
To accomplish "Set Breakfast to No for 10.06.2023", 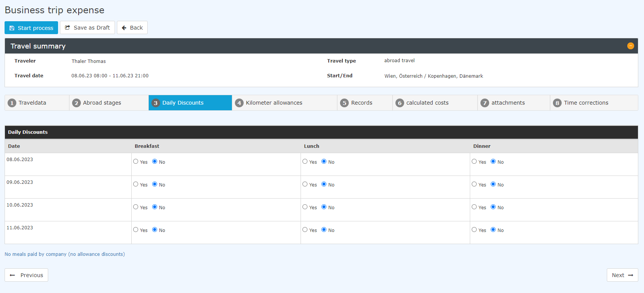I will [155, 207].
